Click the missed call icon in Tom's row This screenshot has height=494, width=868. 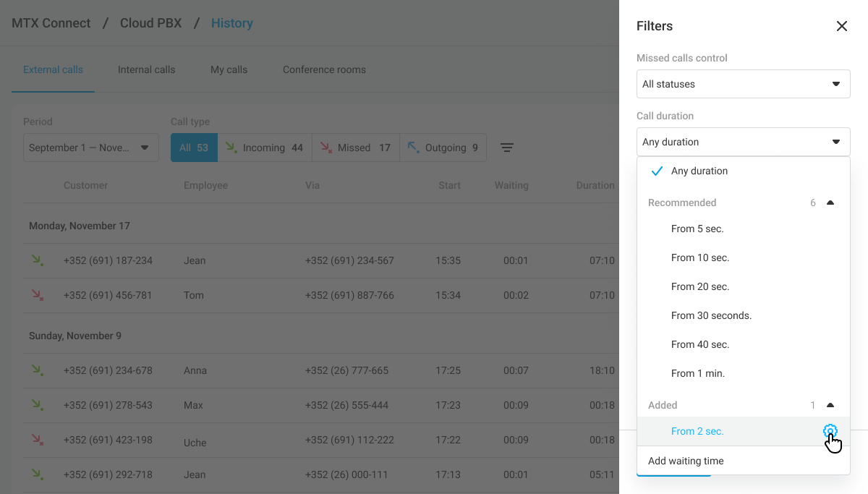click(x=36, y=295)
